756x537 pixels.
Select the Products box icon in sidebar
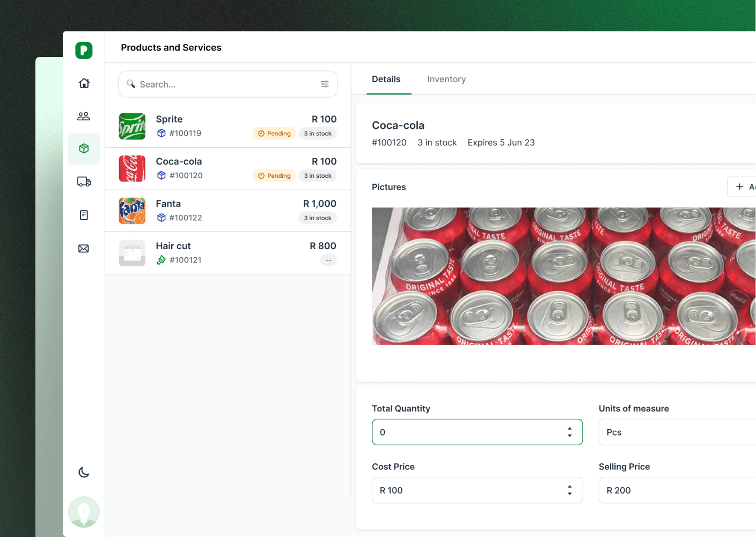click(84, 149)
